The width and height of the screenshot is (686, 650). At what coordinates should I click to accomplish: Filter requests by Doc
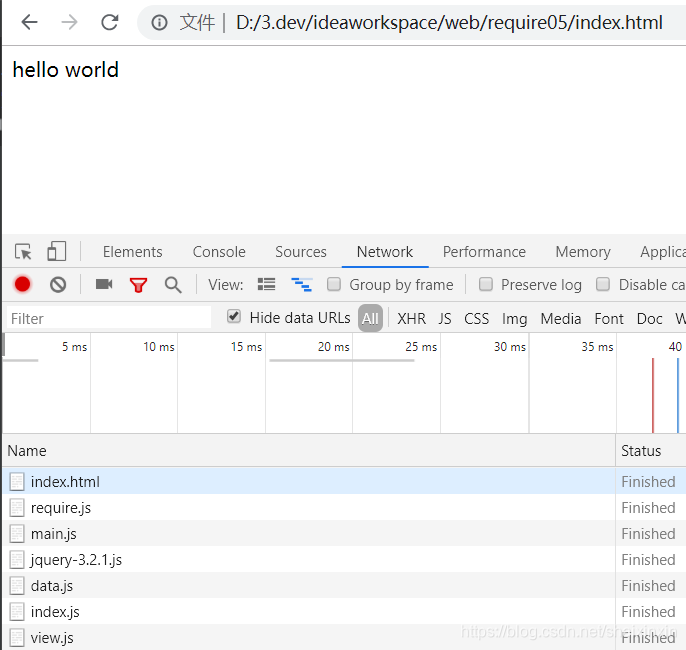coord(650,318)
